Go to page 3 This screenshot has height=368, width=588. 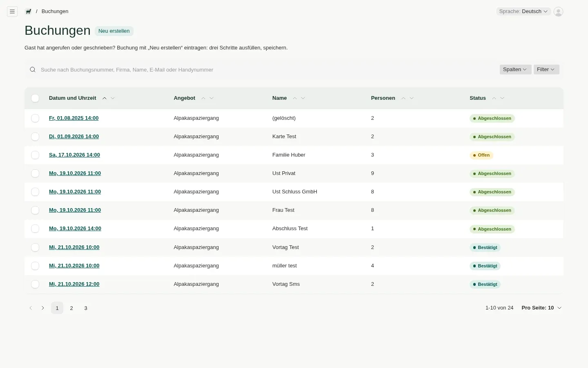click(x=86, y=308)
